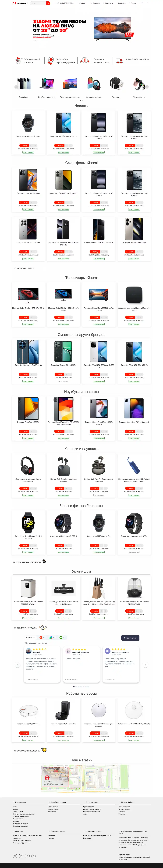Open the Доставка menu item
Image resolution: width=163 pixels, height=868 pixels.
pos(122,3)
